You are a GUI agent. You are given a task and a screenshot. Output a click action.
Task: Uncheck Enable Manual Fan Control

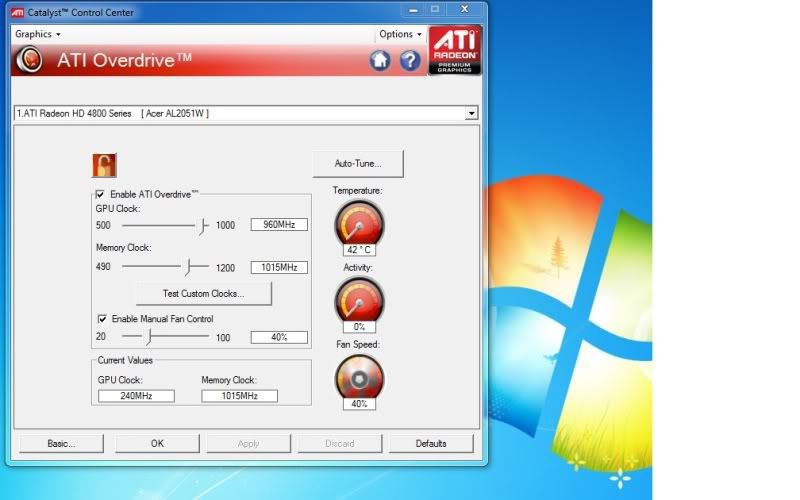[102, 319]
